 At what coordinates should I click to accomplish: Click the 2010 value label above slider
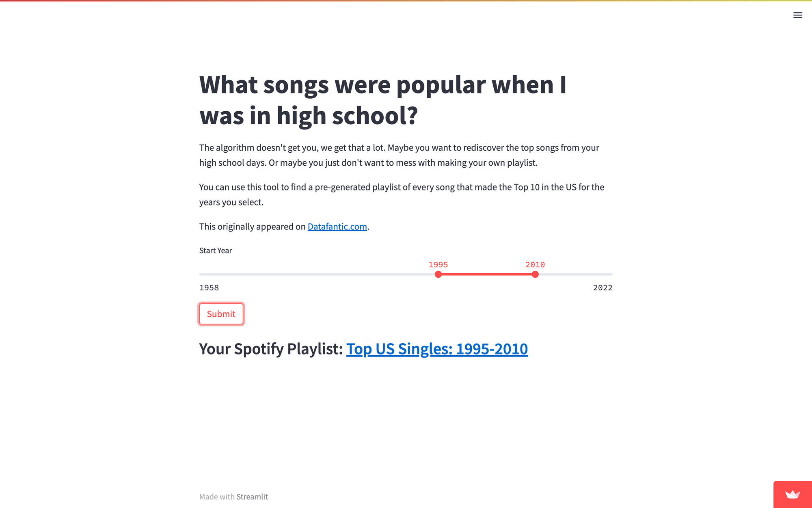click(535, 264)
